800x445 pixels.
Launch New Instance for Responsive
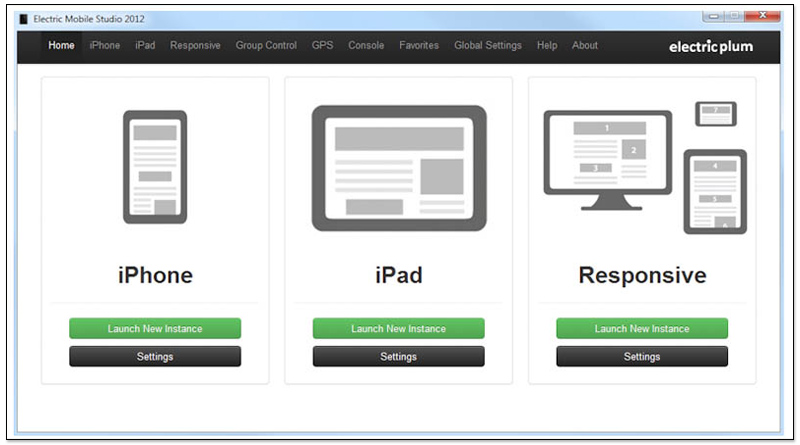(642, 329)
